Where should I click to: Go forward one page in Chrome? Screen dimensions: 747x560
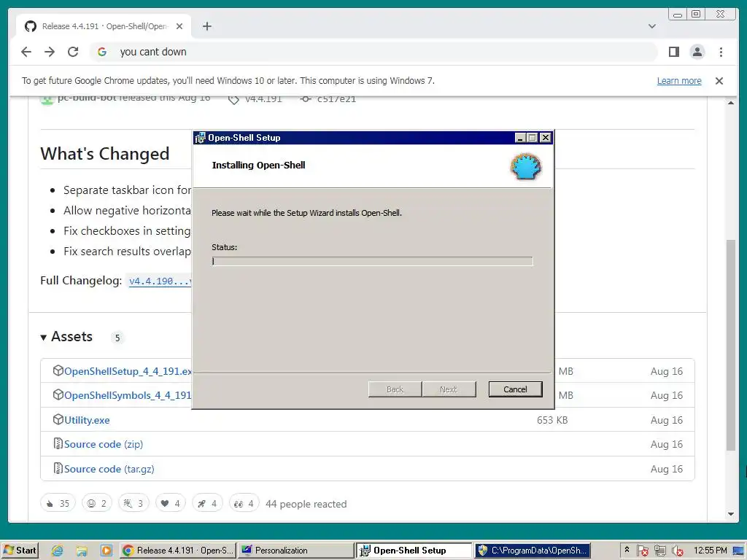point(50,52)
